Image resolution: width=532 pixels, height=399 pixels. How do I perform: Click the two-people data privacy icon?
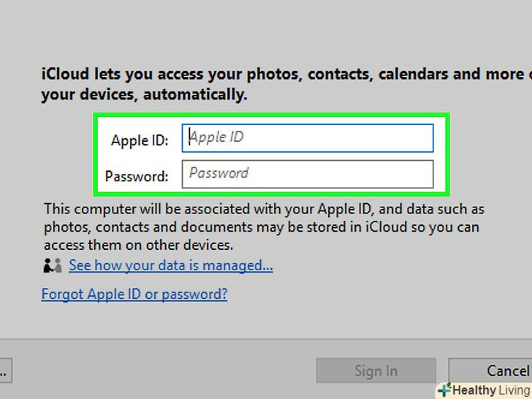click(x=52, y=266)
